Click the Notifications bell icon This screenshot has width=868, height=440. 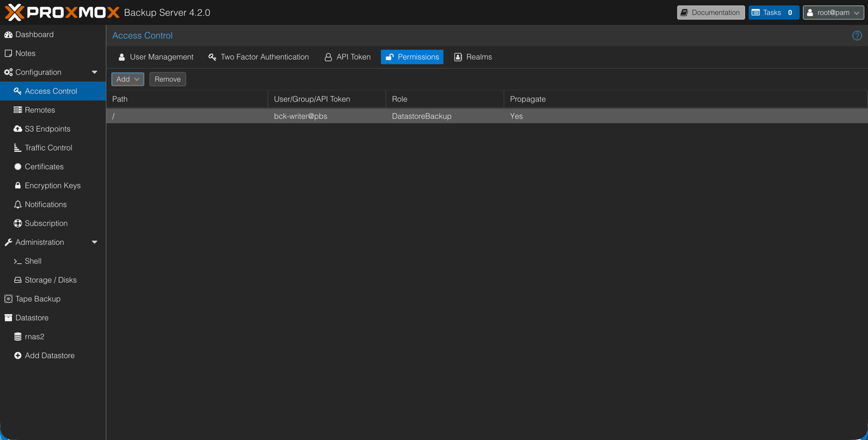coord(18,204)
